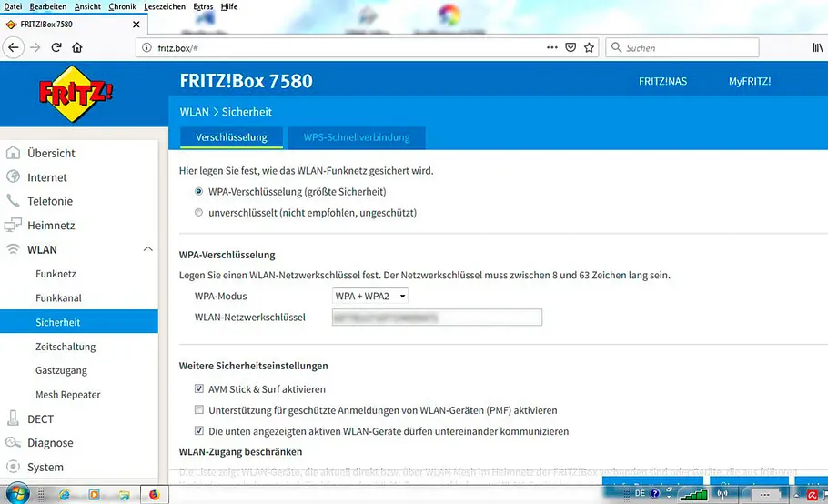This screenshot has height=504, width=828.
Task: Open the WPA-Modus dropdown
Action: (x=369, y=296)
